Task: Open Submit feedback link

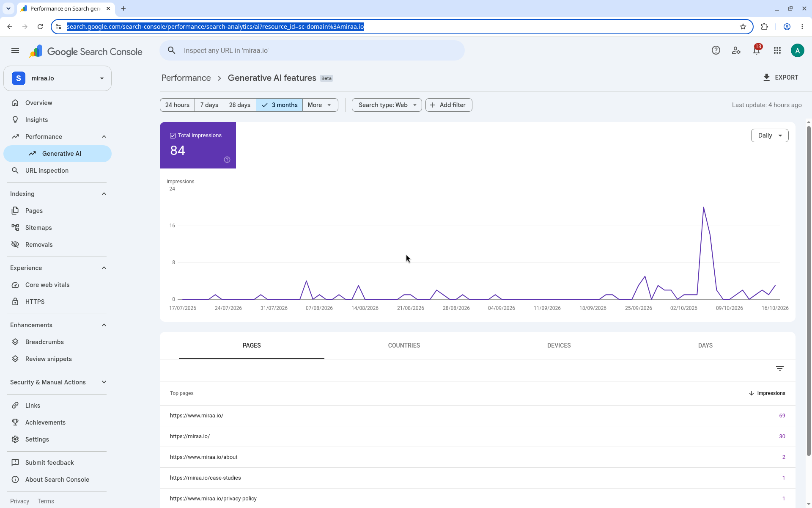Action: click(x=58, y=463)
